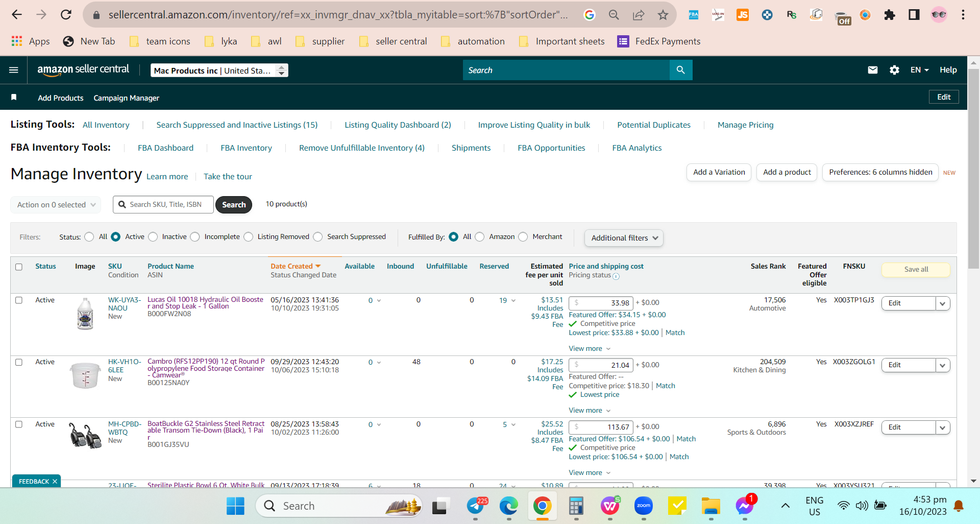Close the FEEDBACK tab
The image size is (980, 524).
coord(55,482)
